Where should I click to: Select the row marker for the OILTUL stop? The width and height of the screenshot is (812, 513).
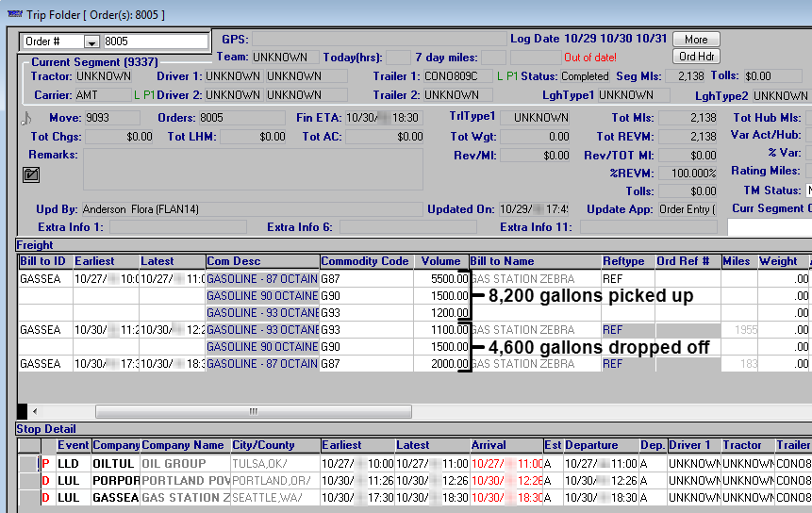tap(27, 463)
